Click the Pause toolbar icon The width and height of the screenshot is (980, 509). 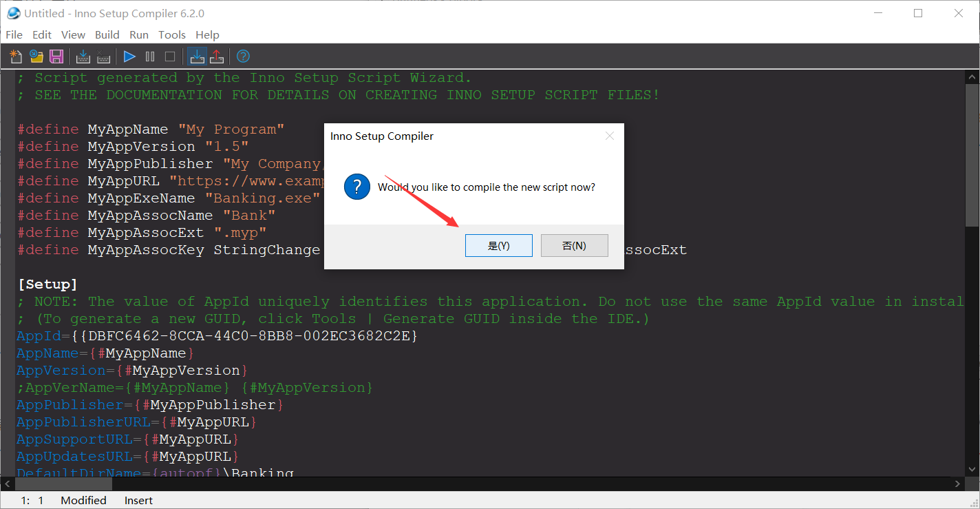click(150, 56)
